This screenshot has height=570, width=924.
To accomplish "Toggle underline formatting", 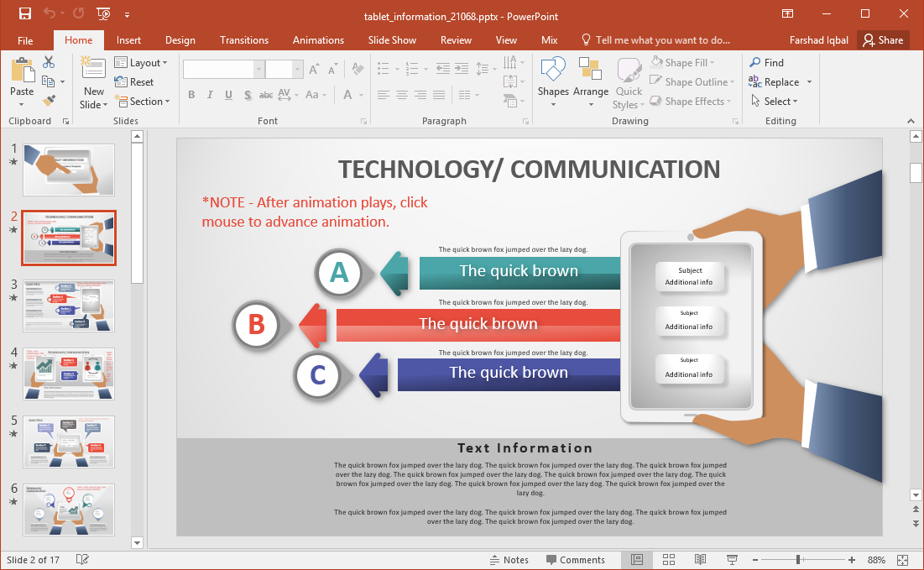I will coord(227,95).
